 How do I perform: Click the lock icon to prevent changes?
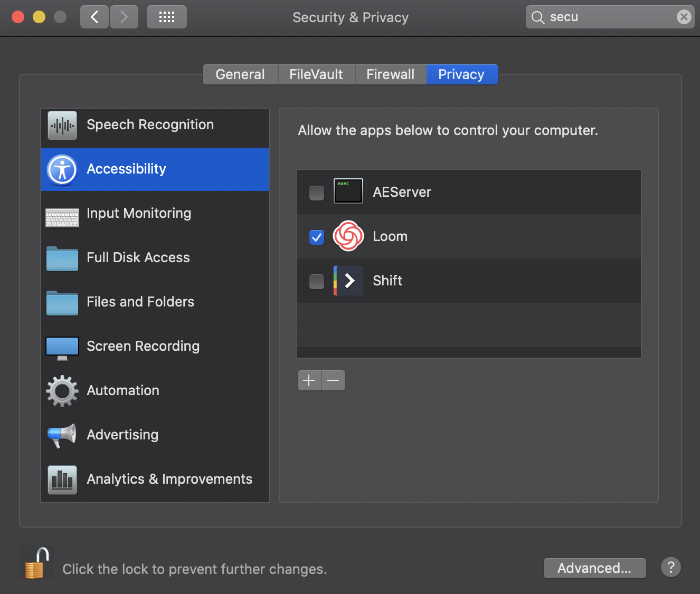tap(36, 563)
